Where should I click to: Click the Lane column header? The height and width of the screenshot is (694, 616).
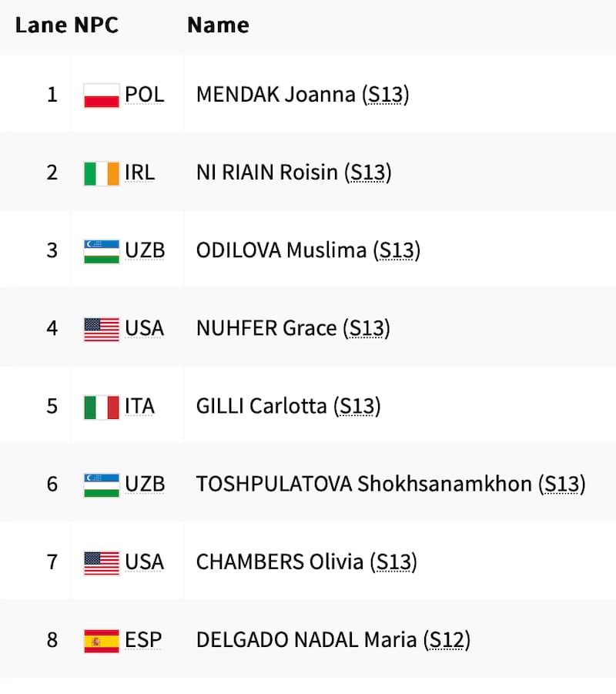click(x=41, y=25)
